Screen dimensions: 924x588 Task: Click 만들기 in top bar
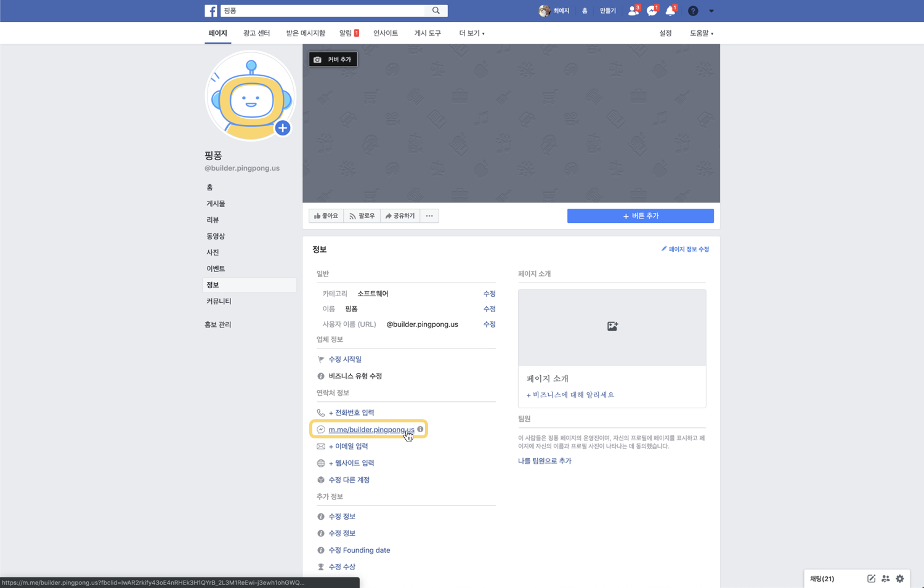coord(608,10)
